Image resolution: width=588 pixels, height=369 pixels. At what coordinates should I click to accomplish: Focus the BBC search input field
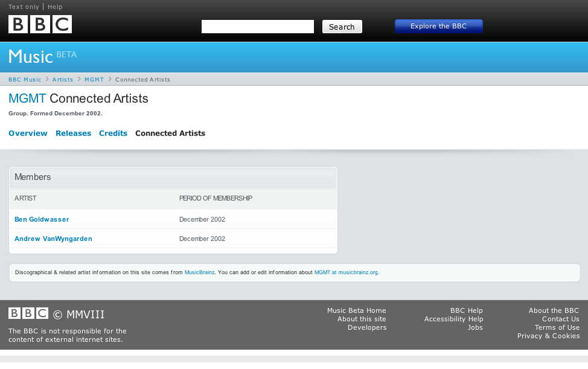[258, 27]
